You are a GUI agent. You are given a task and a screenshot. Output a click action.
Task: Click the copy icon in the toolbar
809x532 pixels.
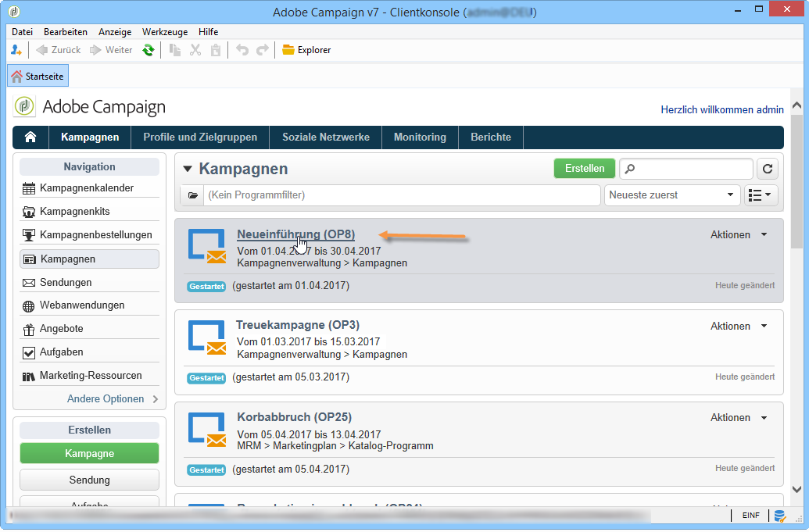click(x=175, y=50)
